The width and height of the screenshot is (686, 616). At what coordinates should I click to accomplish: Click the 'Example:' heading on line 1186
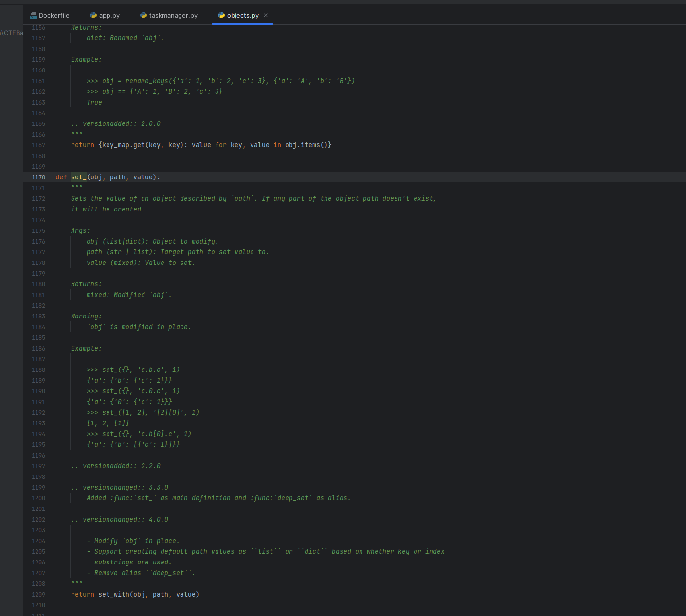(x=86, y=348)
